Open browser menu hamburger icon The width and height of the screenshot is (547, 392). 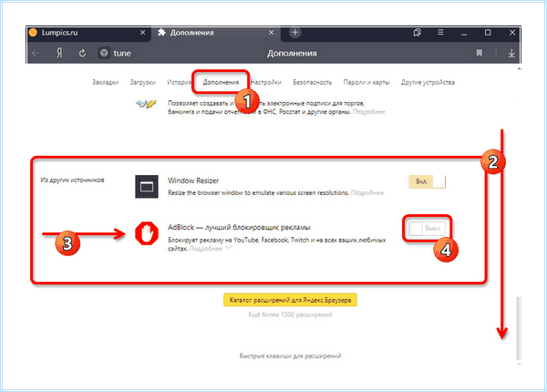coord(440,33)
